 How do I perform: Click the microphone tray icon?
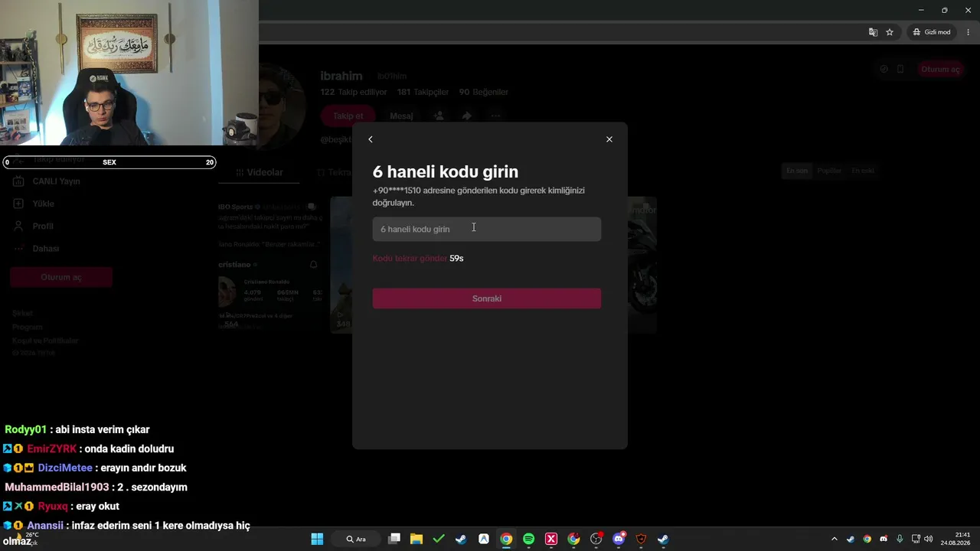[x=900, y=539]
